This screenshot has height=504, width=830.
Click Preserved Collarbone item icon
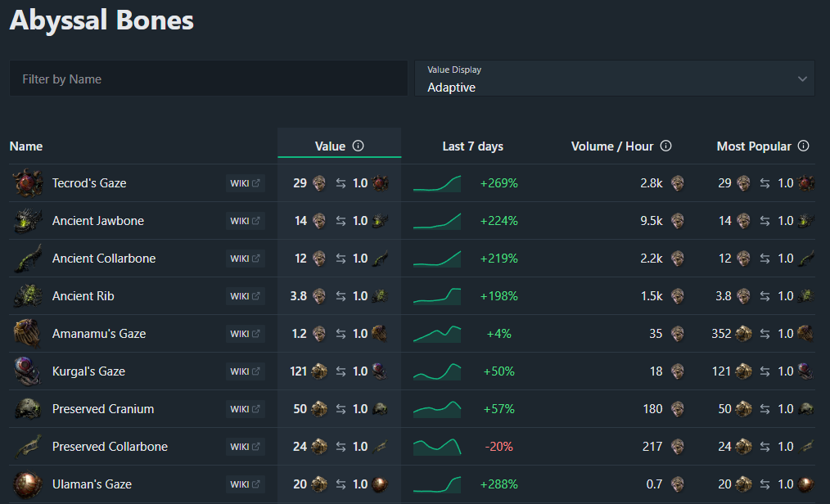(28, 447)
